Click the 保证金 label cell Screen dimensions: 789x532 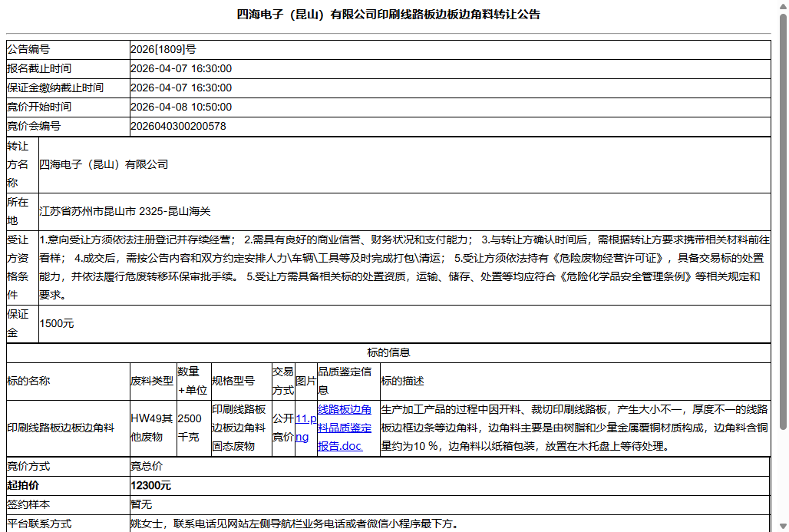coord(23,324)
